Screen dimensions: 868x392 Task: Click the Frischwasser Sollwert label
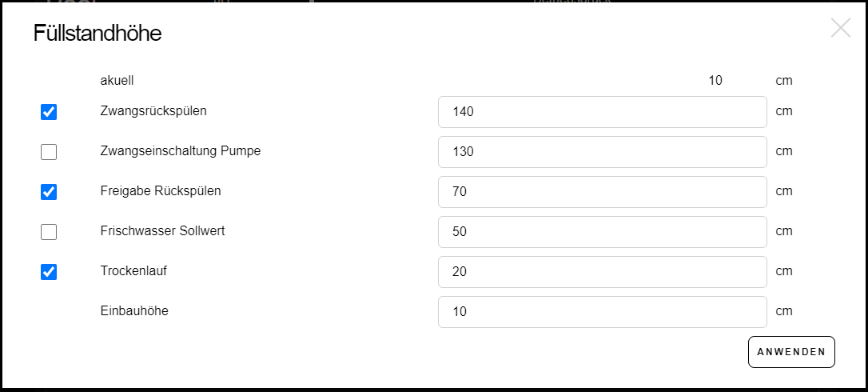pos(162,231)
